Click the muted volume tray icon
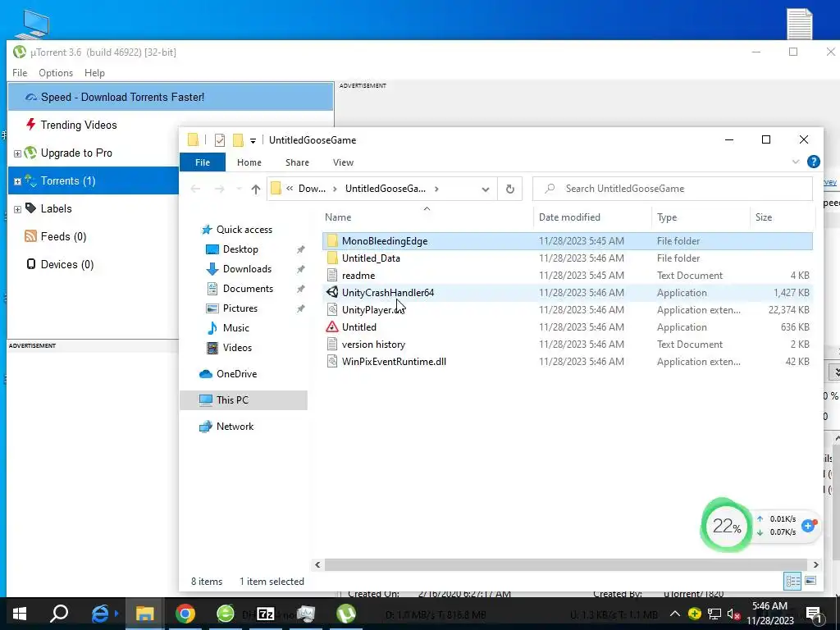 click(x=734, y=614)
